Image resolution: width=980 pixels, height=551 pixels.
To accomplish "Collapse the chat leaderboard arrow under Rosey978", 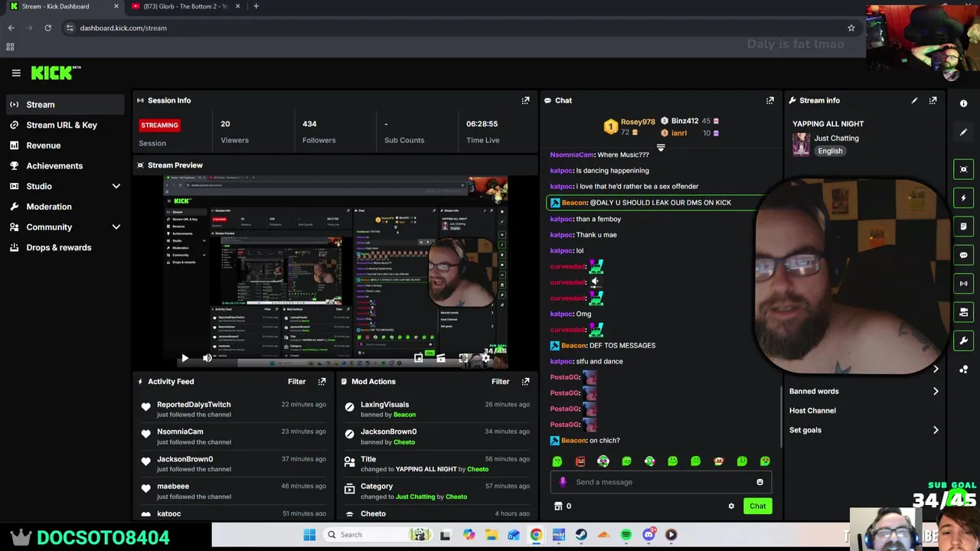I will click(661, 148).
